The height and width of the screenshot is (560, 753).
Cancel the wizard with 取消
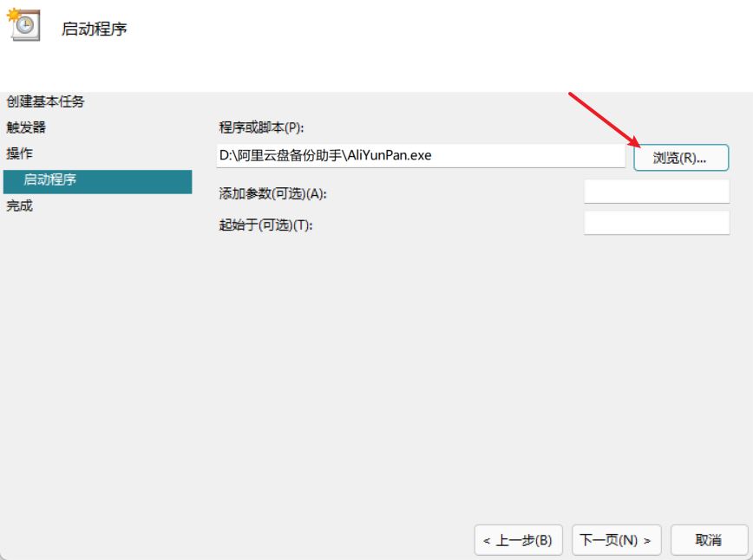(x=709, y=540)
